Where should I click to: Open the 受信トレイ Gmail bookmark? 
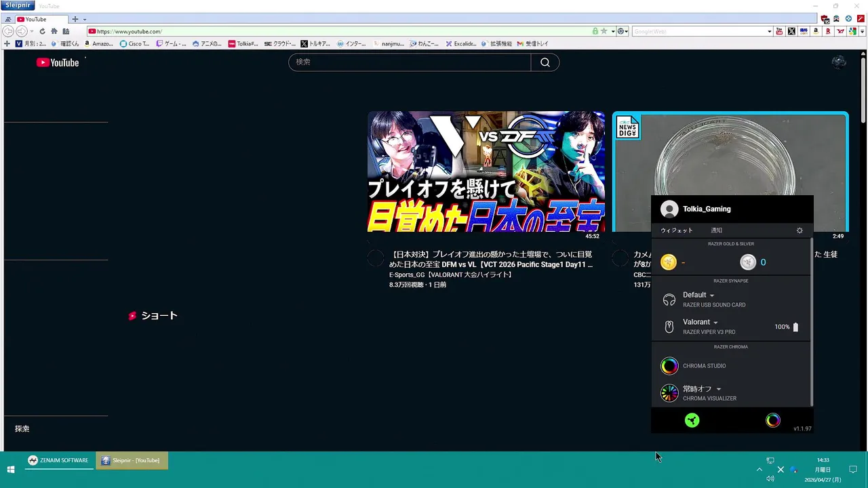click(532, 43)
